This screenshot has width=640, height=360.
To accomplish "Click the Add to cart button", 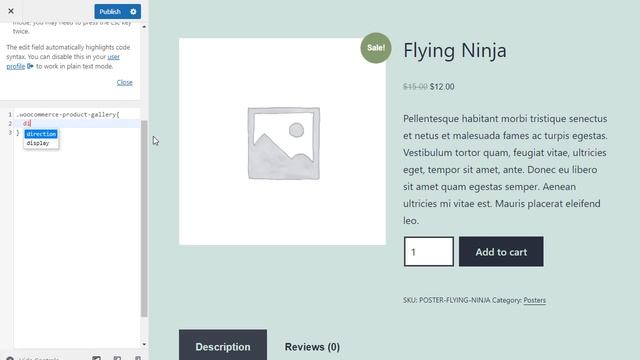I will pos(501,251).
